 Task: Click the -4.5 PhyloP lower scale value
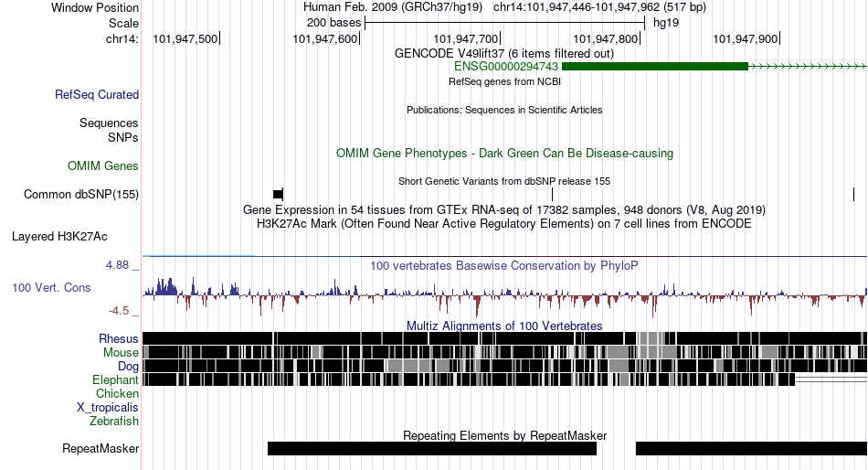119,311
